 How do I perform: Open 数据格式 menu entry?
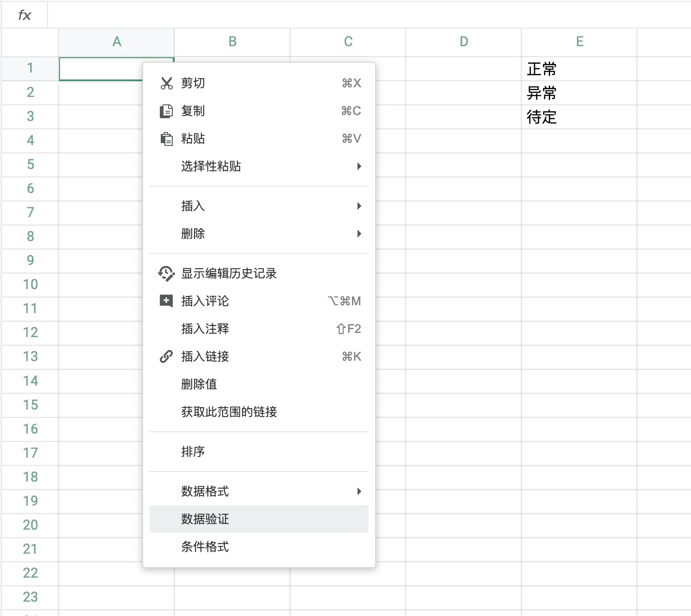[x=259, y=491]
